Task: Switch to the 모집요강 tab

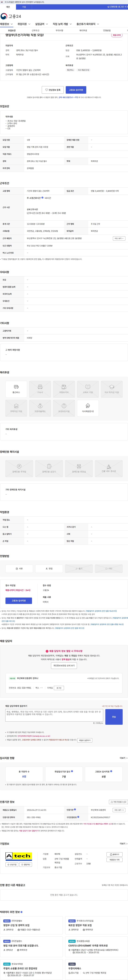Action: click(12, 30)
